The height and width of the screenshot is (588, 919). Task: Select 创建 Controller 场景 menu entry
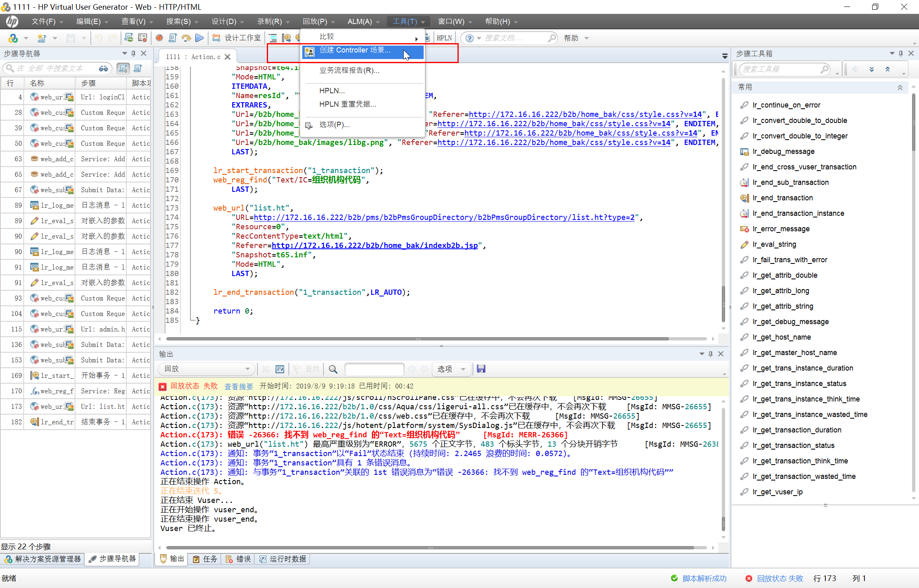(x=354, y=50)
